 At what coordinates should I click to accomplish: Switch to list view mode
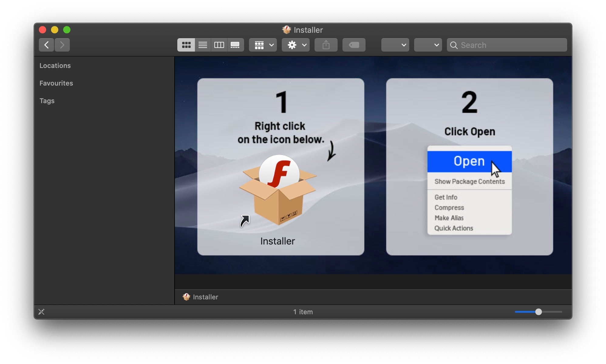203,45
